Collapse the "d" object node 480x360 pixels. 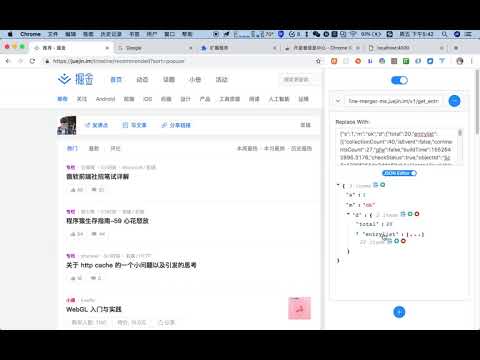[x=348, y=214]
